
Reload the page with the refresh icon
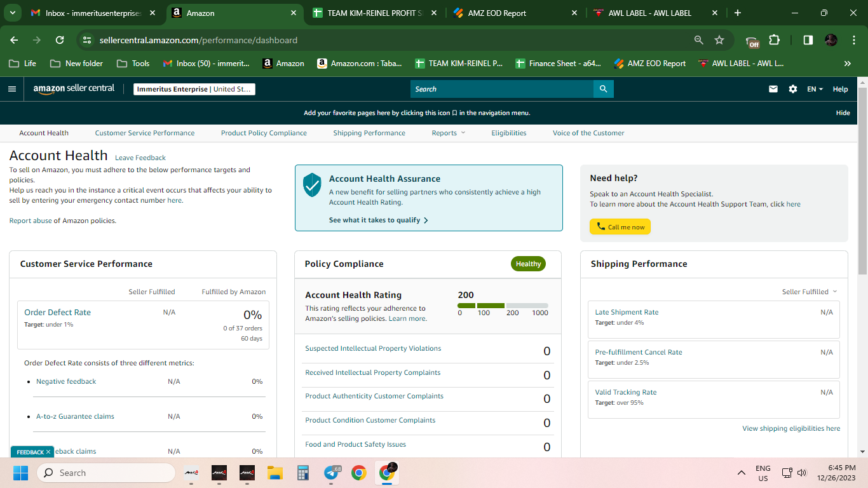tap(60, 40)
